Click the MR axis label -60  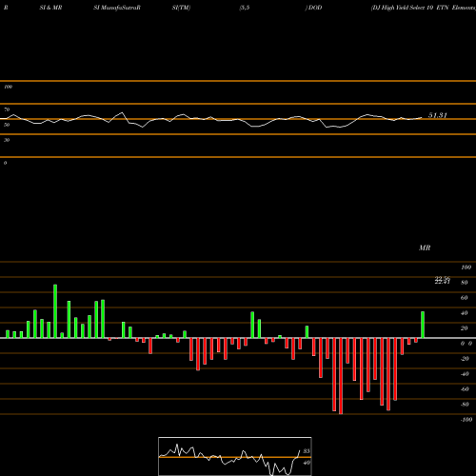pos(465,389)
